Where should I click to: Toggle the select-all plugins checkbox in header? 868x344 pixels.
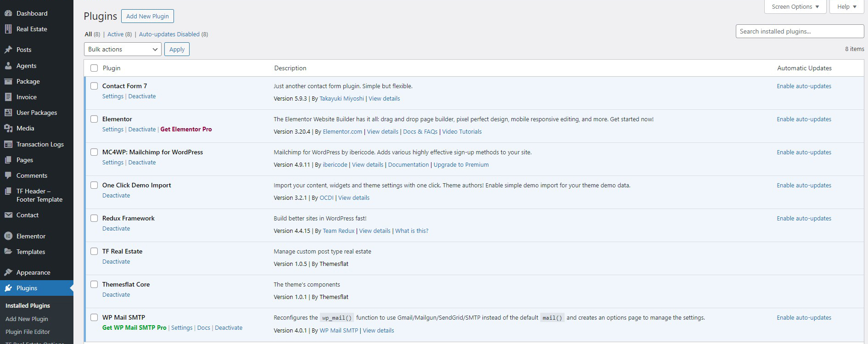click(94, 68)
